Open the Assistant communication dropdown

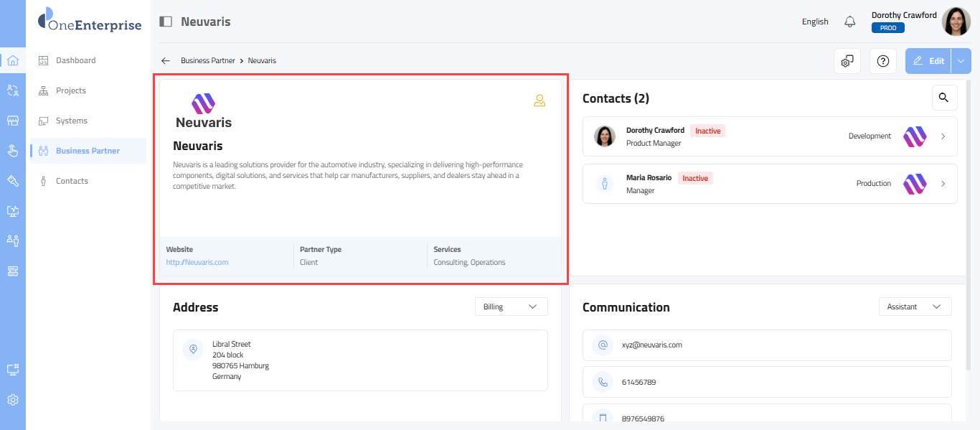coord(915,307)
